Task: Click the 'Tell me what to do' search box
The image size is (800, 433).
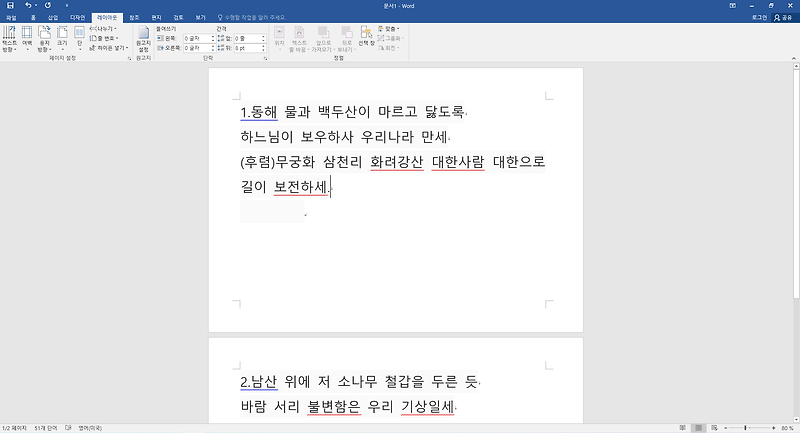Action: (x=252, y=17)
